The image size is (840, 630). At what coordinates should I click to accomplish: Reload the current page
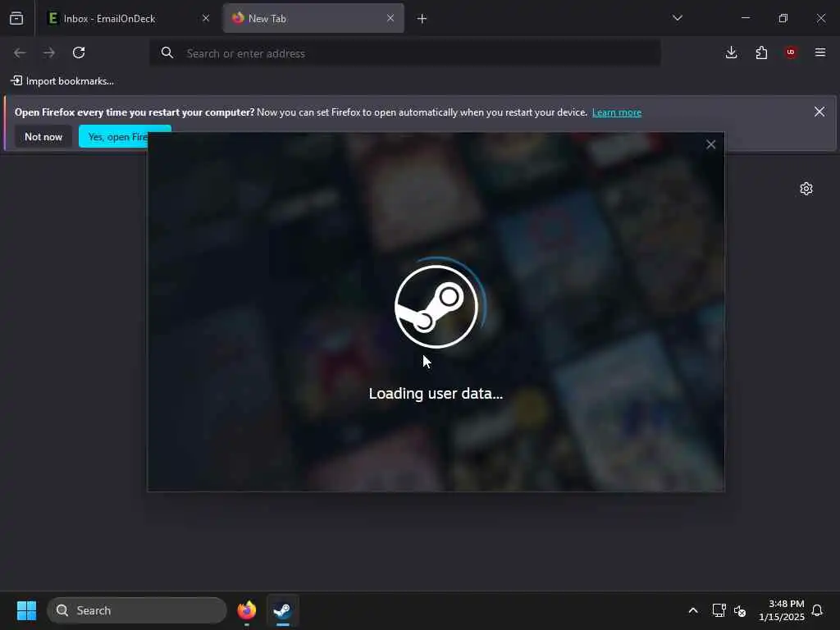pos(79,52)
